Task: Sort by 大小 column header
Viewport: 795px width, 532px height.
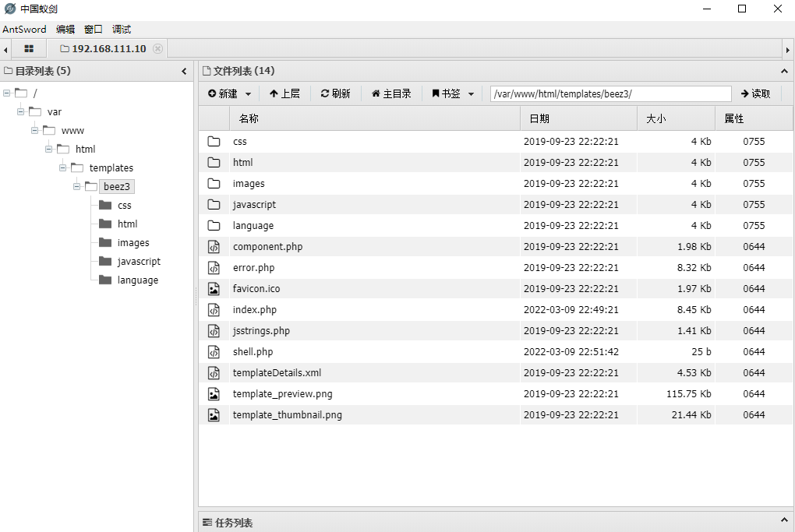Action: (676, 118)
